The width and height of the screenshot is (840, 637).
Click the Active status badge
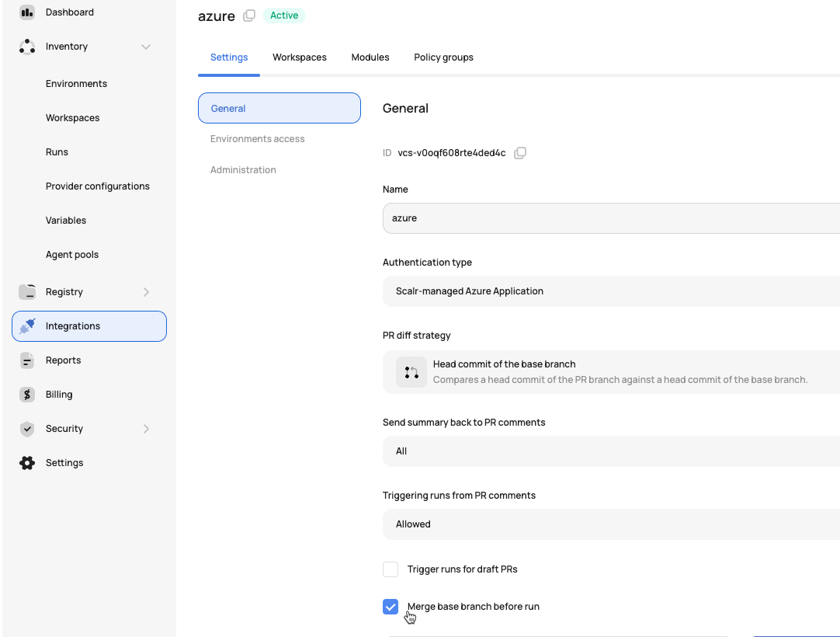pos(284,16)
